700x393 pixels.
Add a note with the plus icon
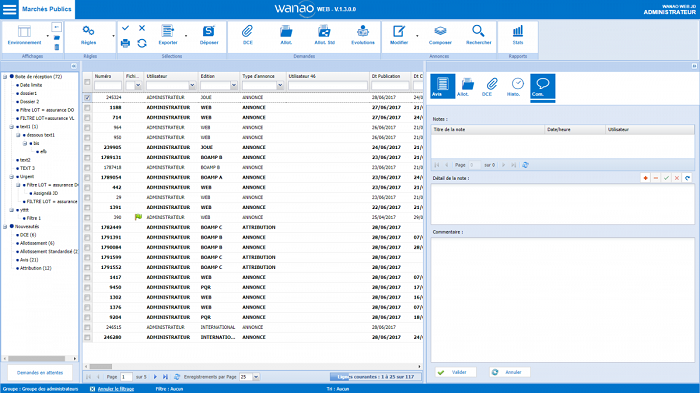click(645, 178)
